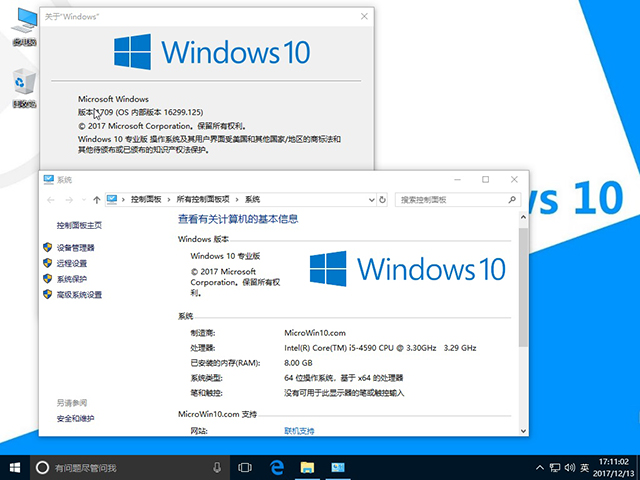Click the search magnifier icon in control panel

(512, 200)
